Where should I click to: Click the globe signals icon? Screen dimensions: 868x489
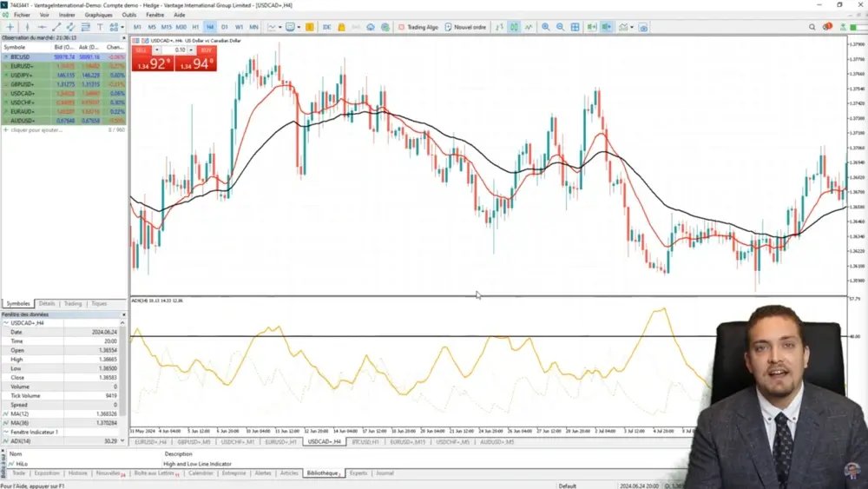pyautogui.click(x=385, y=27)
